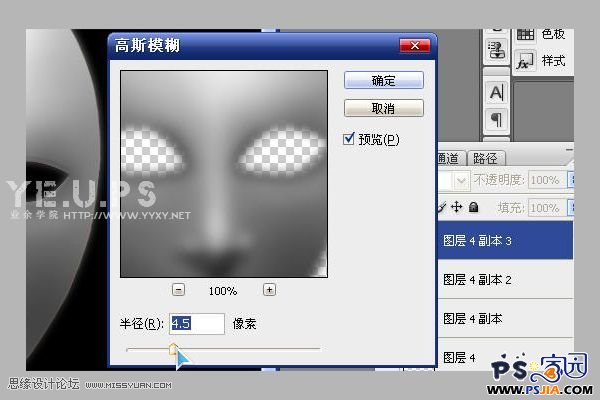Viewport: 600px width, 400px height.
Task: Toggle the lock position (move arrows) icon
Action: tap(456, 207)
